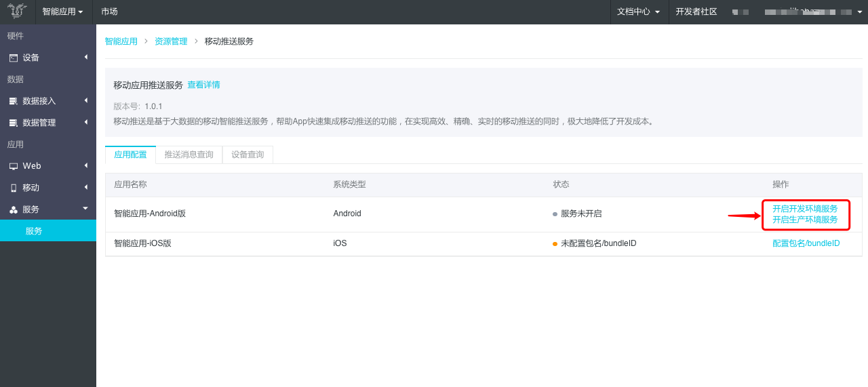Click the 服务 cluster icon in sidebar

tap(14, 210)
